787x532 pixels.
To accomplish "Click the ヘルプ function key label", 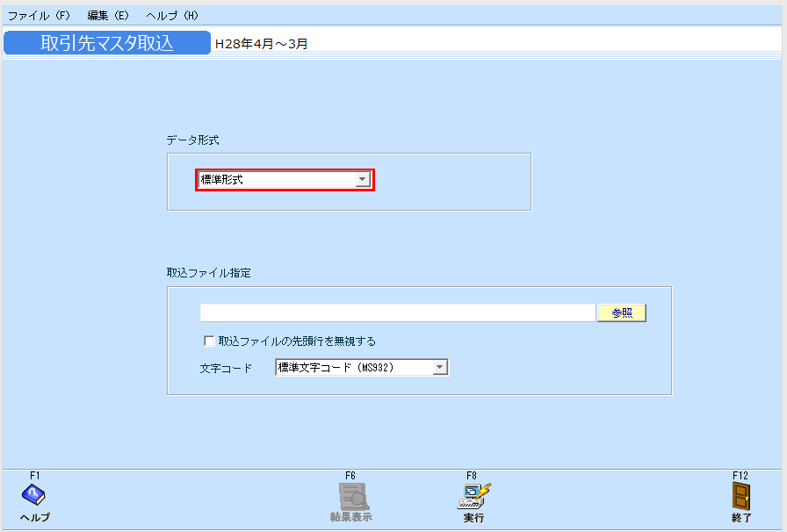I will click(33, 518).
